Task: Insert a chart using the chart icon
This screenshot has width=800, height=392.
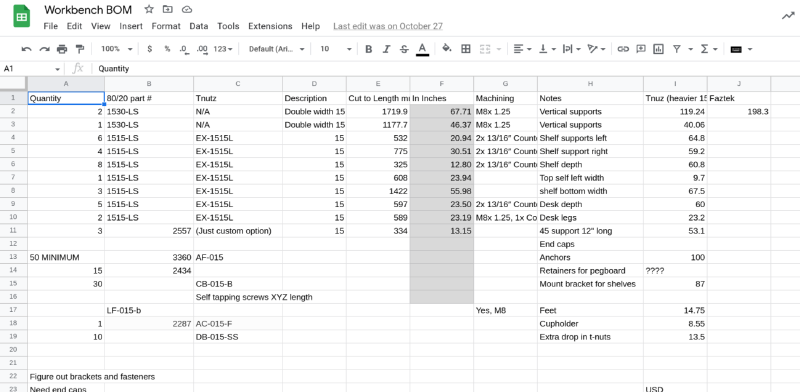Action: point(659,49)
